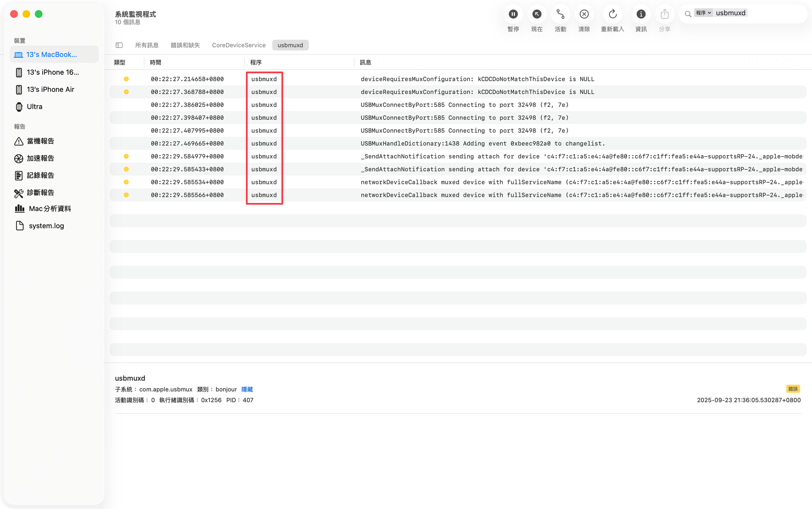Click the 2025-09-23 21:36:05 timestamp
Viewport: 812px width, 509px height.
pyautogui.click(x=749, y=400)
